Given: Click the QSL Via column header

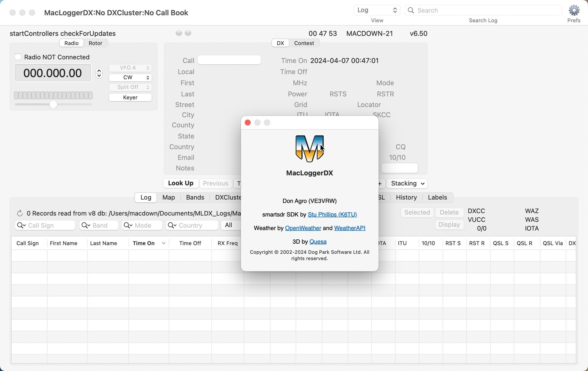Looking at the screenshot, I should [553, 243].
